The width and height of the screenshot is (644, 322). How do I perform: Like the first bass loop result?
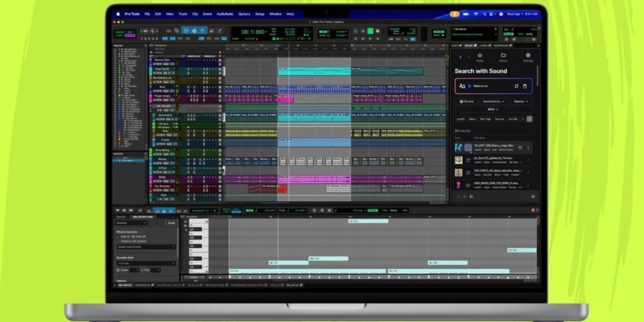520,147
